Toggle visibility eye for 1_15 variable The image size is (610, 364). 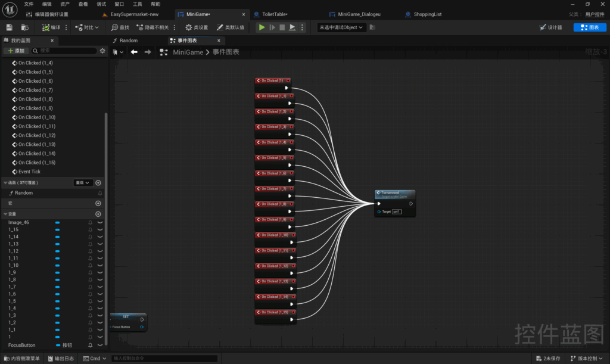(100, 229)
